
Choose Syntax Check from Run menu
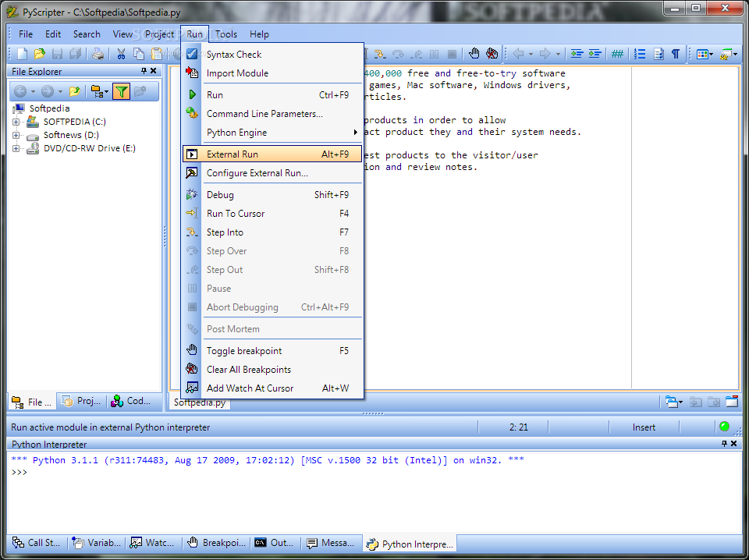272,54
